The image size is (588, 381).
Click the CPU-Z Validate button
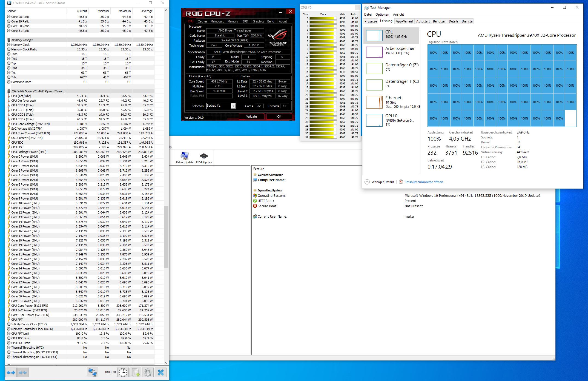251,116
